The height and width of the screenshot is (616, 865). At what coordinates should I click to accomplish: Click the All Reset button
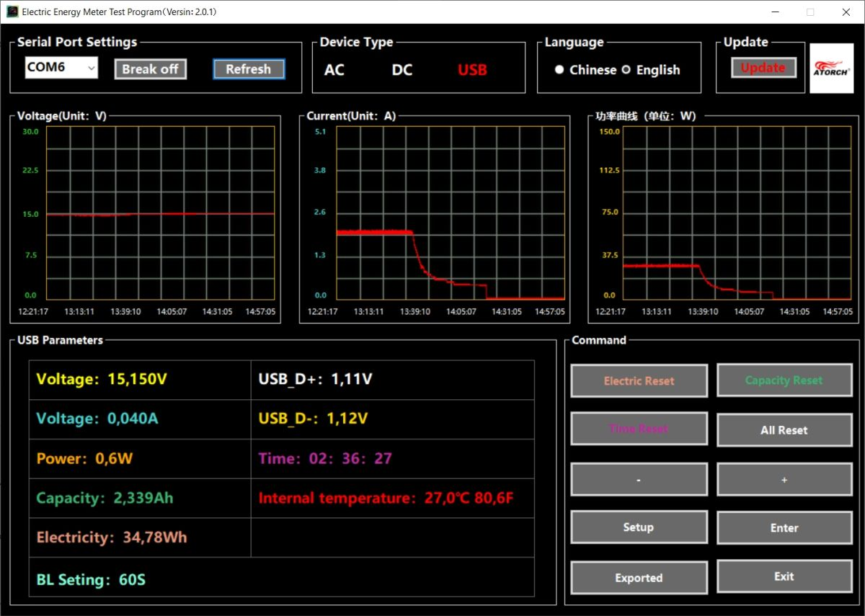[x=784, y=430]
